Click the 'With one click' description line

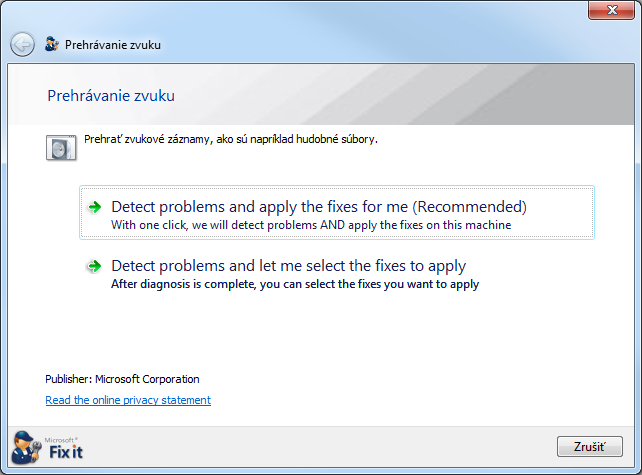click(310, 225)
